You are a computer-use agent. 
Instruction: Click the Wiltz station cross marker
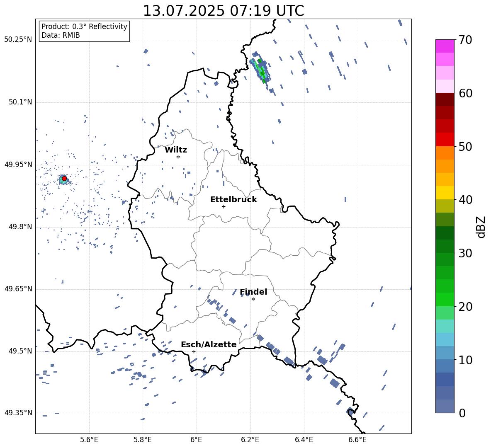(x=178, y=157)
